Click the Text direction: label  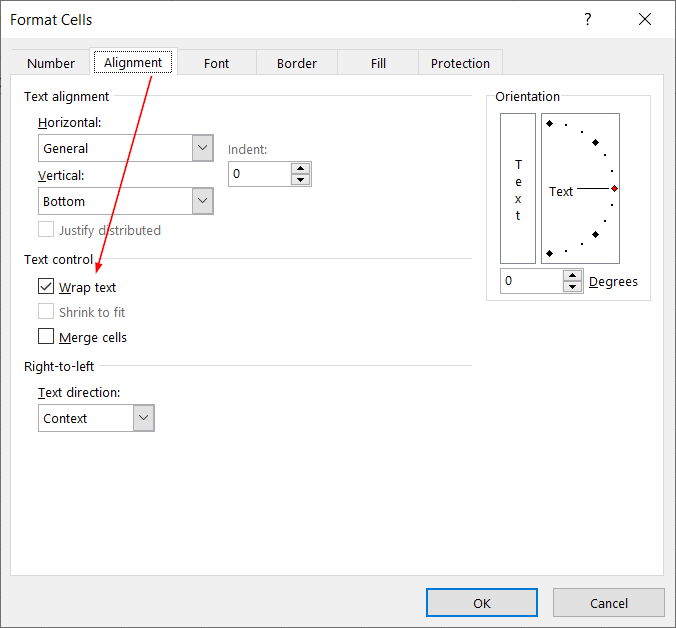[79, 392]
